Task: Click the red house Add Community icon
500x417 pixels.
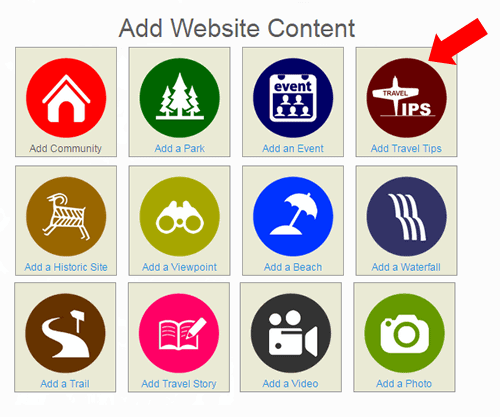Action: tap(66, 98)
